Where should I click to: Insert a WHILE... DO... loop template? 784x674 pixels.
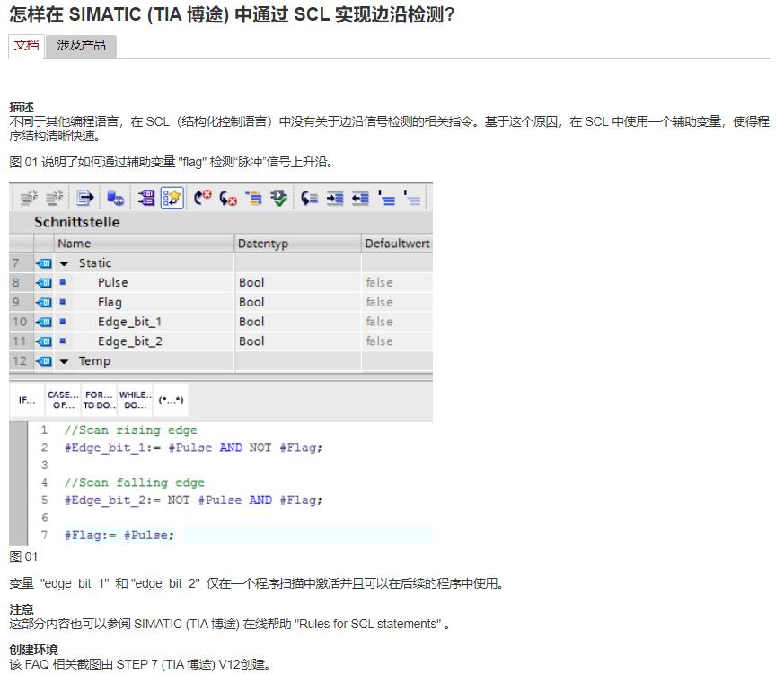coord(135,400)
